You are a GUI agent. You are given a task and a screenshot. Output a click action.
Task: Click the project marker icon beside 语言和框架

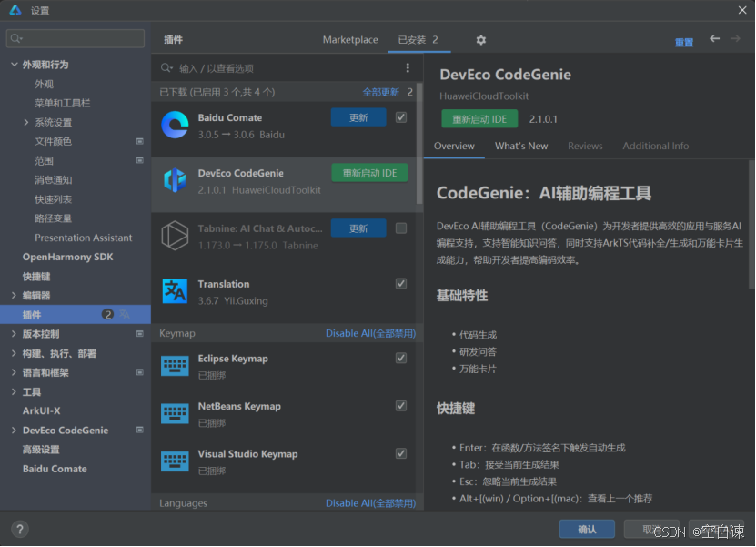(x=140, y=372)
